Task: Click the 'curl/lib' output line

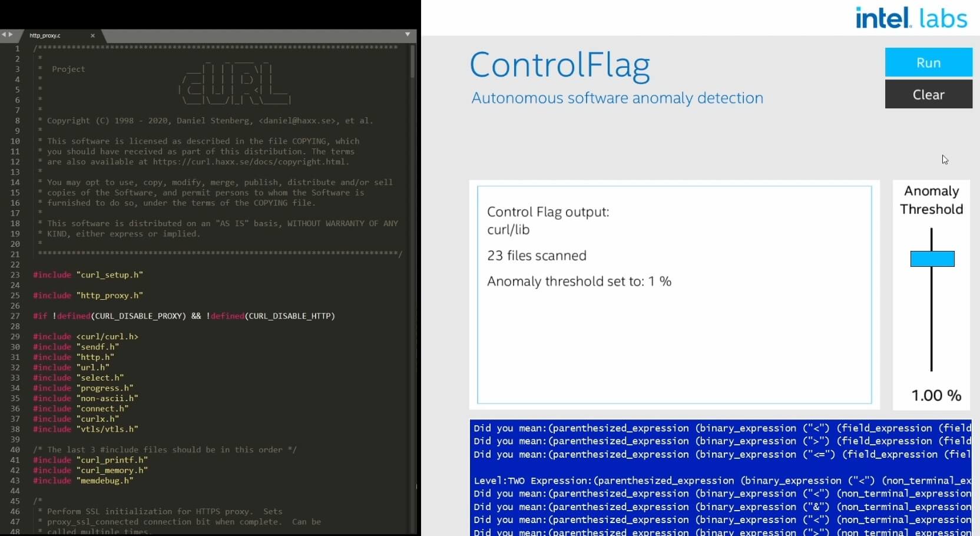Action: tap(508, 230)
